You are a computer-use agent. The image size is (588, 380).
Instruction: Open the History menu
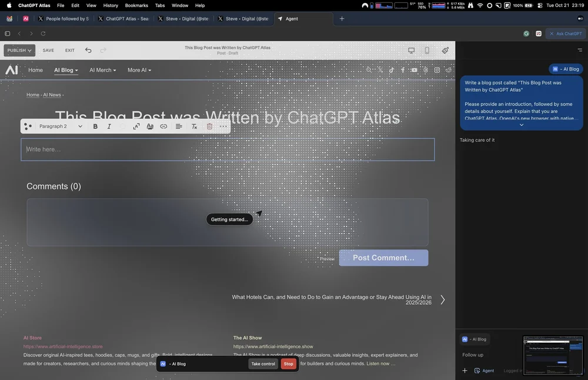[x=111, y=5]
